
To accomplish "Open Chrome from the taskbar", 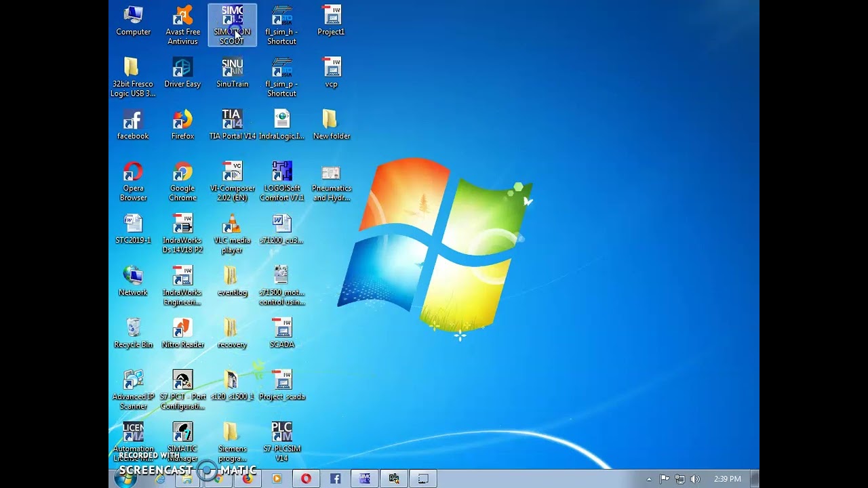I will pyautogui.click(x=218, y=479).
